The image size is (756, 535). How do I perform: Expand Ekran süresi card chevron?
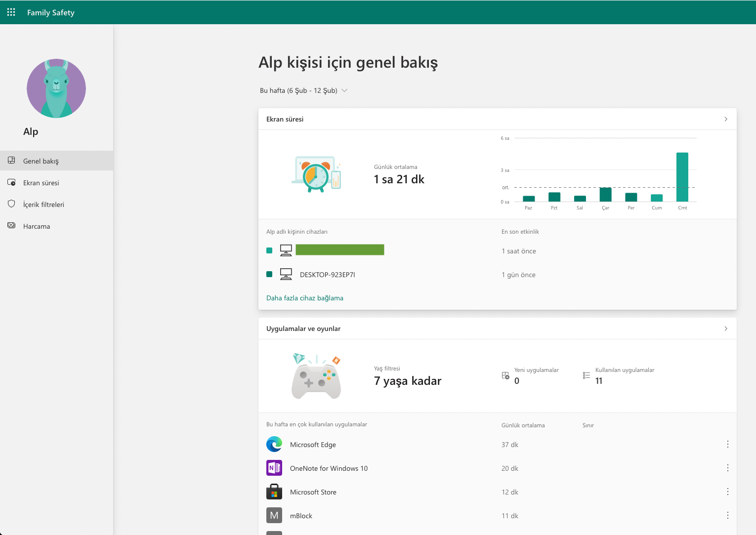pyautogui.click(x=725, y=119)
